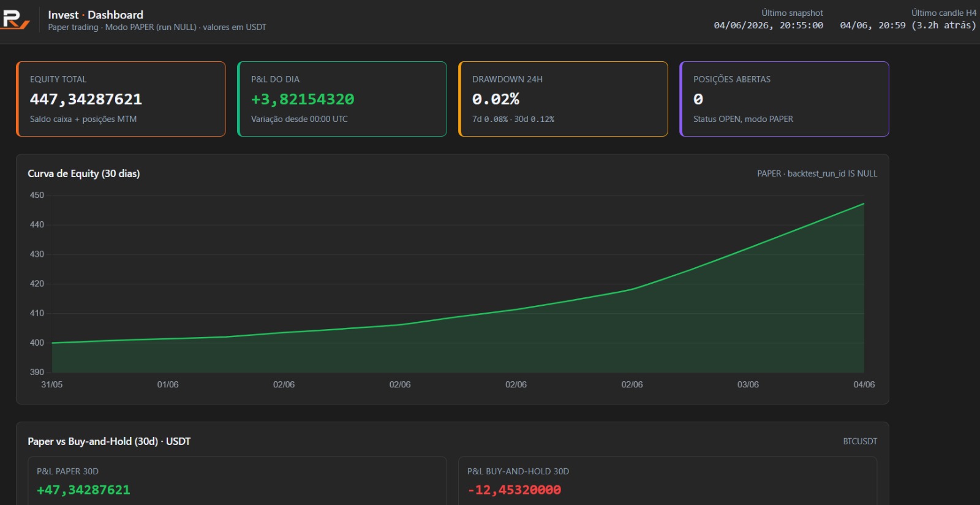Select the paper P&L value "+47,34287621"
Screen dimensions: 980x505
pos(83,490)
